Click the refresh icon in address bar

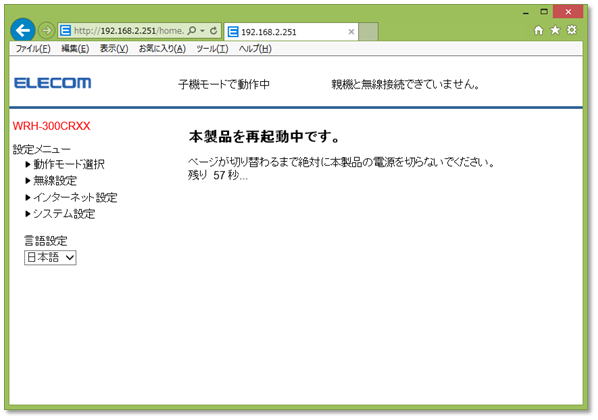(x=214, y=31)
